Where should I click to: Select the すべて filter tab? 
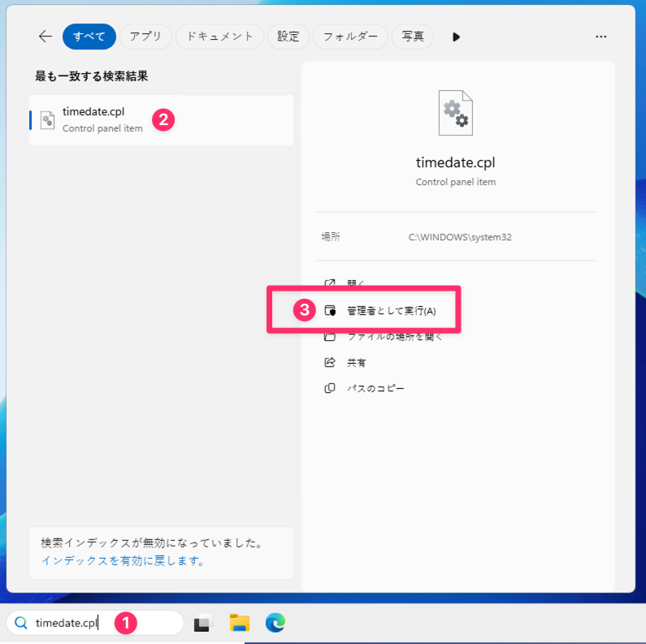pyautogui.click(x=89, y=37)
